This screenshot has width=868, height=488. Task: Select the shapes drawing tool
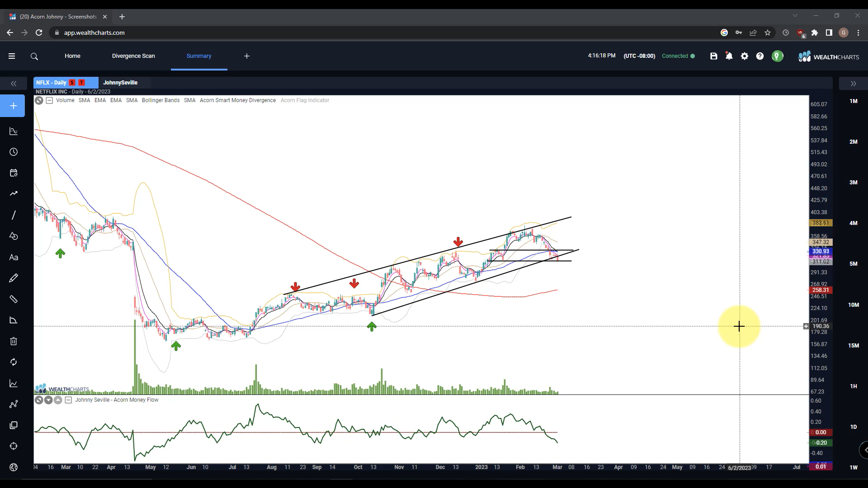click(14, 236)
